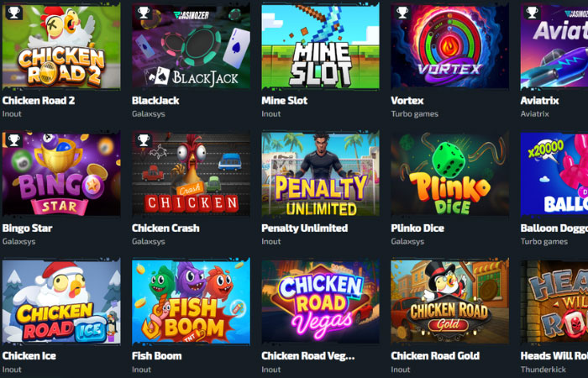Open the Plinko Dice game image
The width and height of the screenshot is (588, 378).
click(449, 174)
